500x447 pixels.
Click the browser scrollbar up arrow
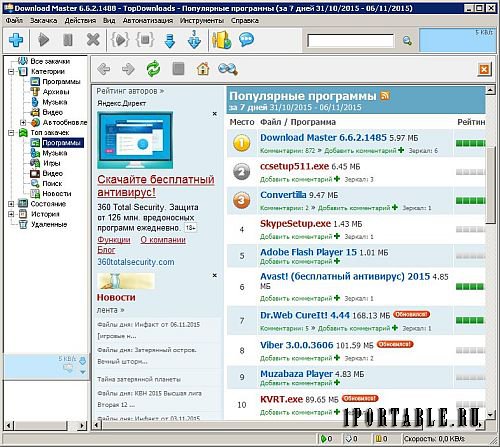coord(490,90)
